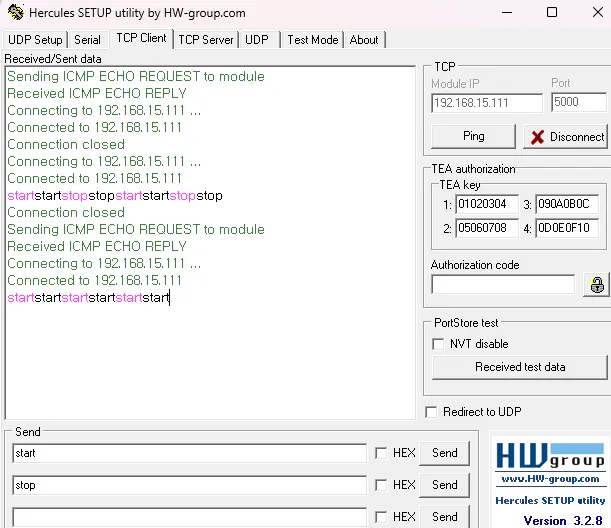Click 'Version 3.2.8' text
Image resolution: width=611 pixels, height=528 pixels.
[x=563, y=521]
